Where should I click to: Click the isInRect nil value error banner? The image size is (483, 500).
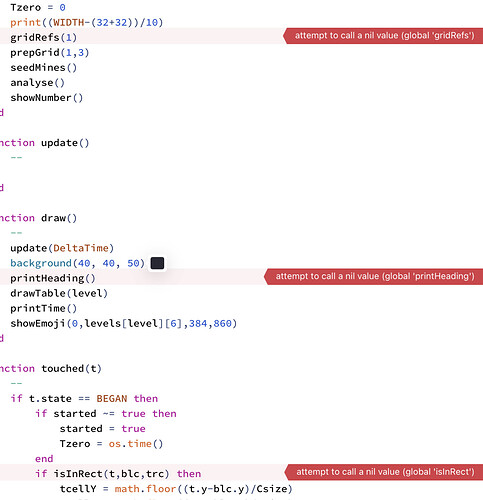click(x=384, y=472)
